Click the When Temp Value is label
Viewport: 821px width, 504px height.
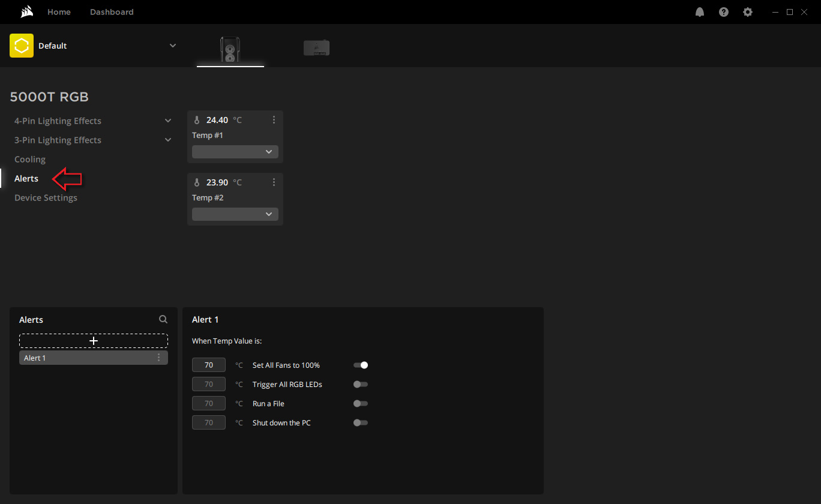pyautogui.click(x=227, y=341)
